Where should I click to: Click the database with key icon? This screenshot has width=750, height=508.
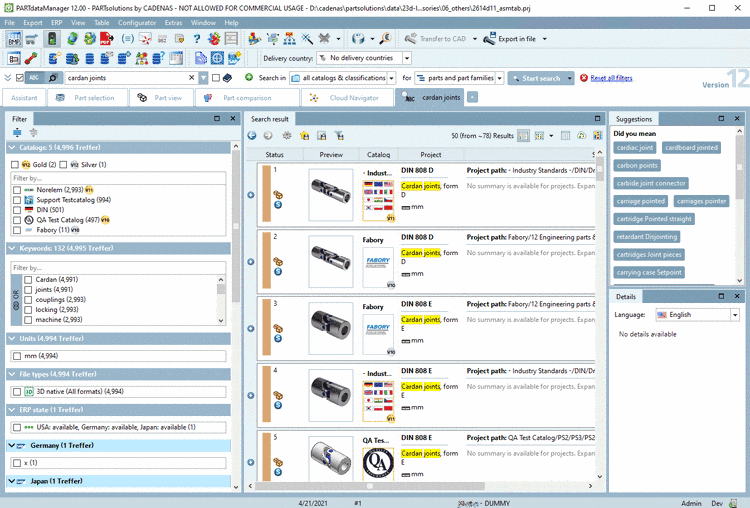point(55,58)
